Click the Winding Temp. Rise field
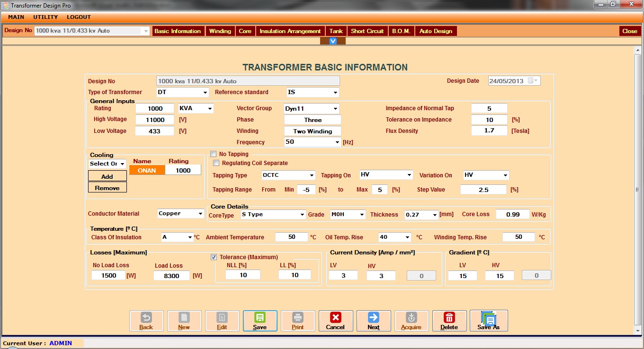The image size is (644, 349). [519, 237]
